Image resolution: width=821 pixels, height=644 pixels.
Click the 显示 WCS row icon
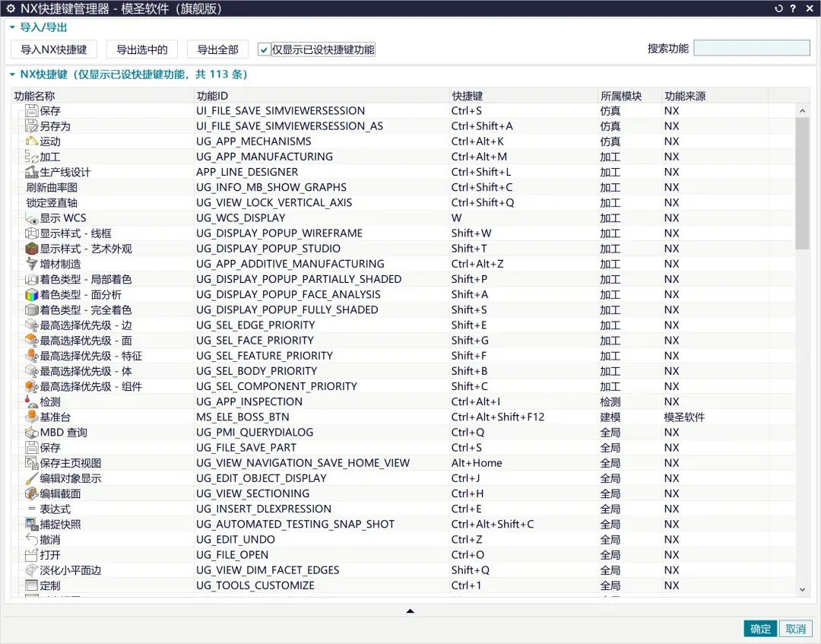pos(31,218)
